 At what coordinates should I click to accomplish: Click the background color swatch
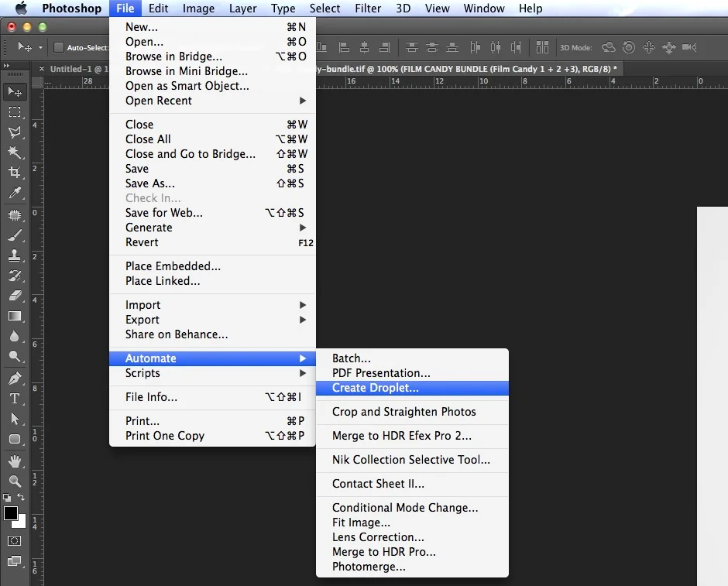[22, 524]
